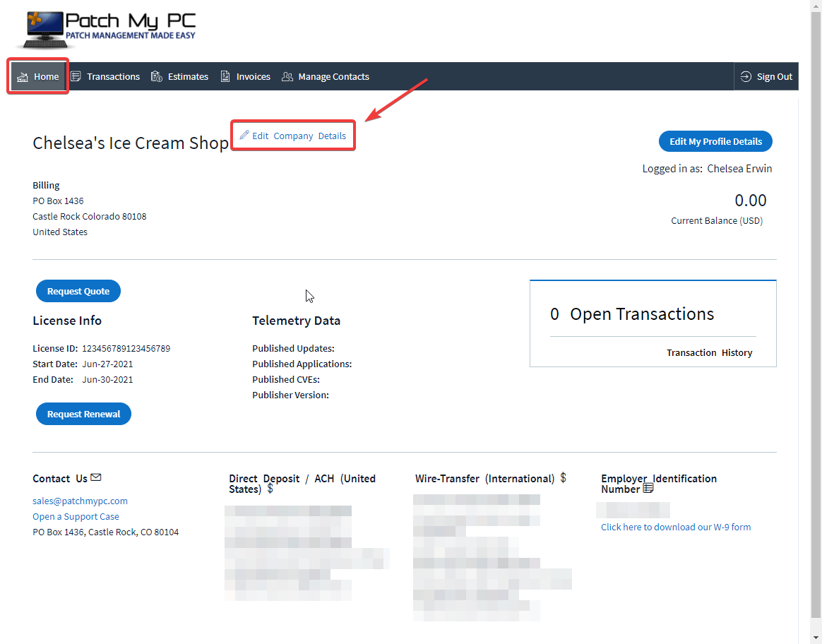Open Manage Contacts

326,76
